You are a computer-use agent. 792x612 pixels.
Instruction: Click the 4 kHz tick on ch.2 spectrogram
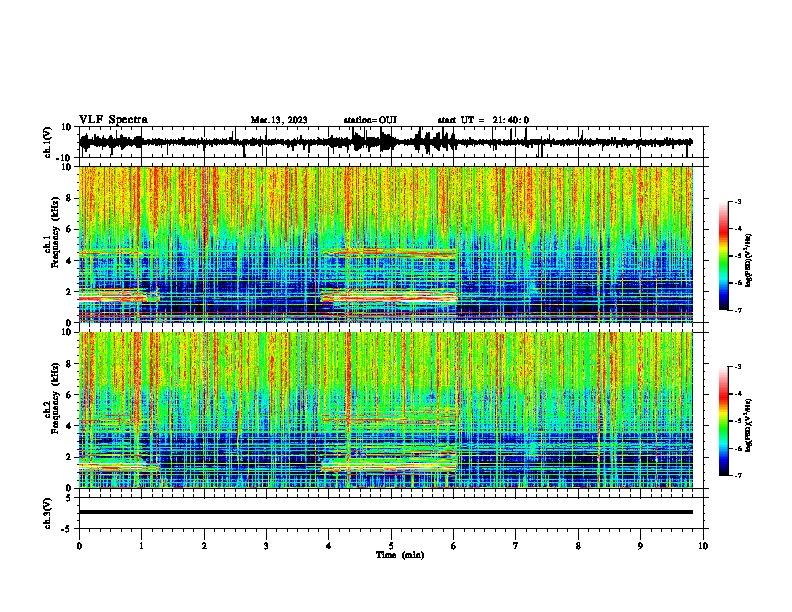[x=69, y=426]
